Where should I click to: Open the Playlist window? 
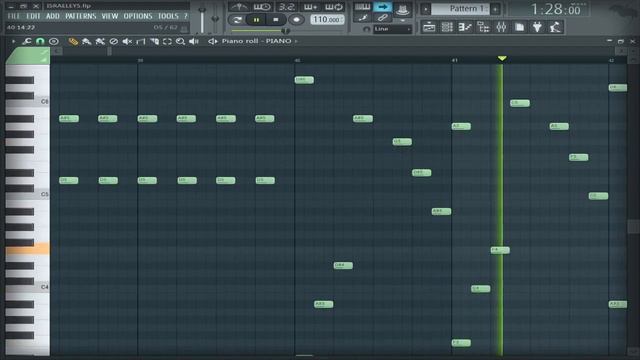click(x=429, y=27)
